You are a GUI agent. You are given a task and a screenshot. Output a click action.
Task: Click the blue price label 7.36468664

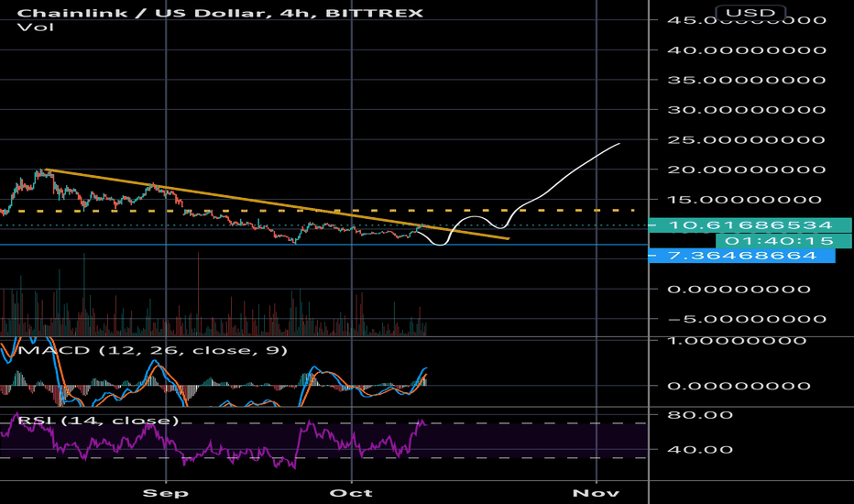[x=741, y=256]
